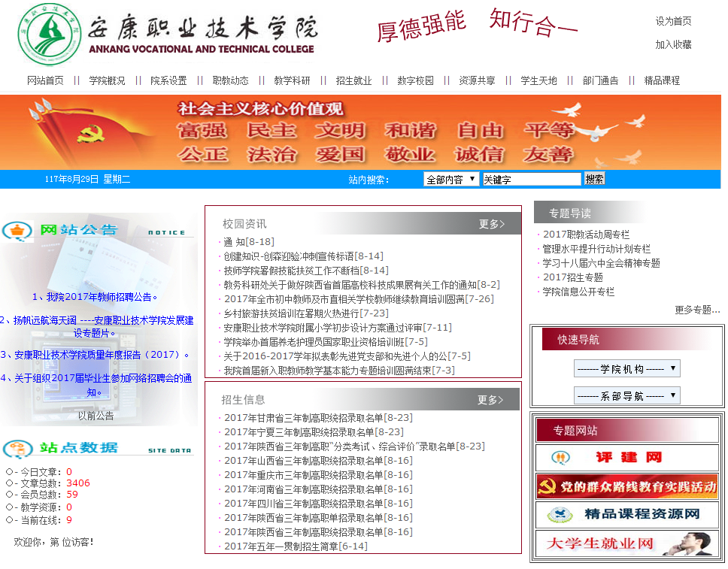Click the Ankang College logo emblem
Screen dimensions: 728x569
click(50, 34)
